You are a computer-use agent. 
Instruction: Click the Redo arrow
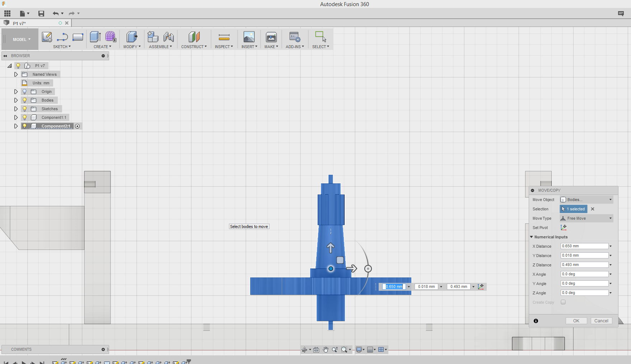pos(72,14)
